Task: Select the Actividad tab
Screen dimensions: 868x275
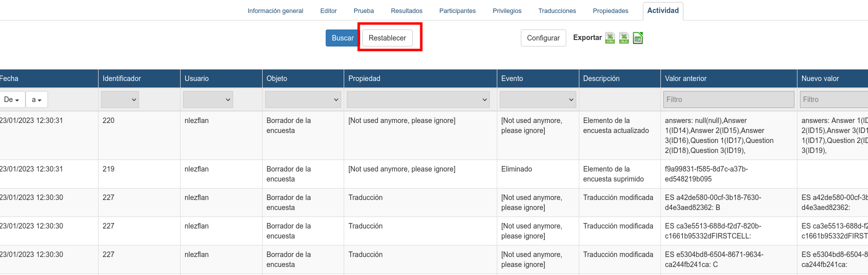Action: click(663, 10)
